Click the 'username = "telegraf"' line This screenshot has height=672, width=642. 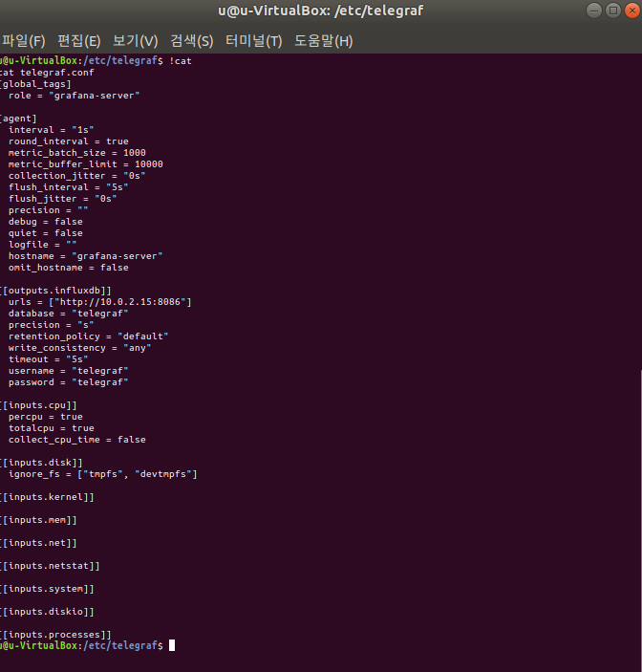click(x=69, y=371)
